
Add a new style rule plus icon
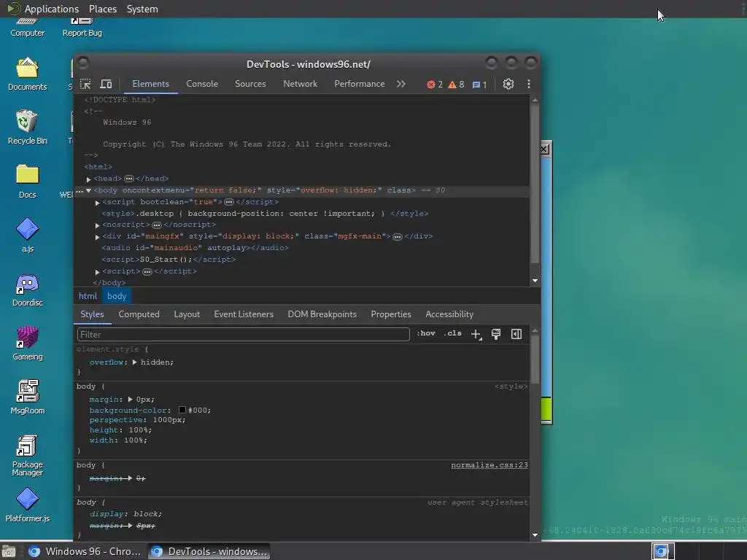point(476,334)
